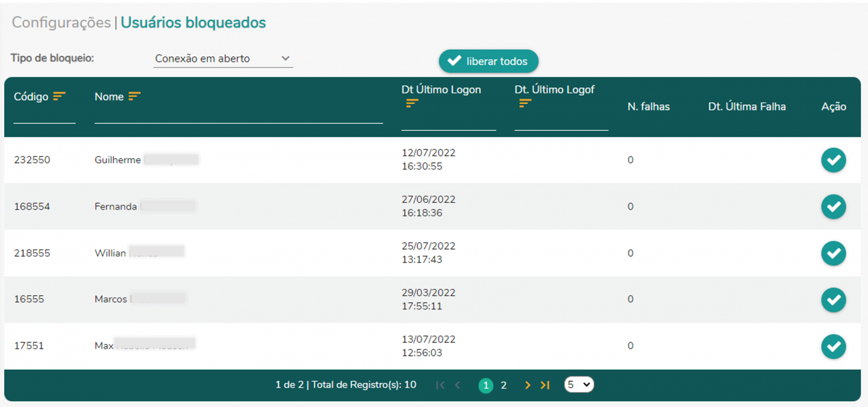868x407 pixels.
Task: Click the name Guilherme
Action: pos(117,160)
